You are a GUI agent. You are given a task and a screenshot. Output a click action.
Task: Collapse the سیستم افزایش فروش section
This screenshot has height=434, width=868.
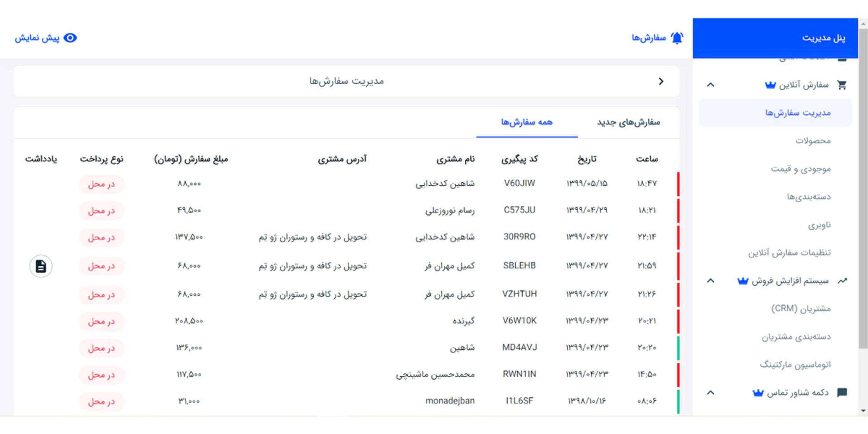pyautogui.click(x=711, y=280)
